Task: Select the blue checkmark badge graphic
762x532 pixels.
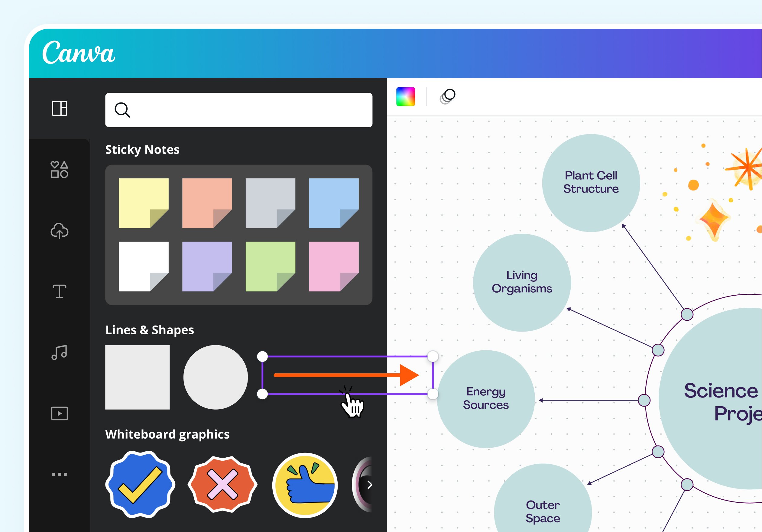Action: pos(141,485)
